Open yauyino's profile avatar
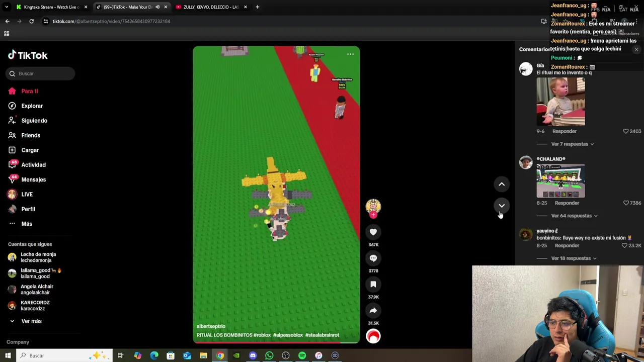This screenshot has width=644, height=362. pyautogui.click(x=526, y=235)
